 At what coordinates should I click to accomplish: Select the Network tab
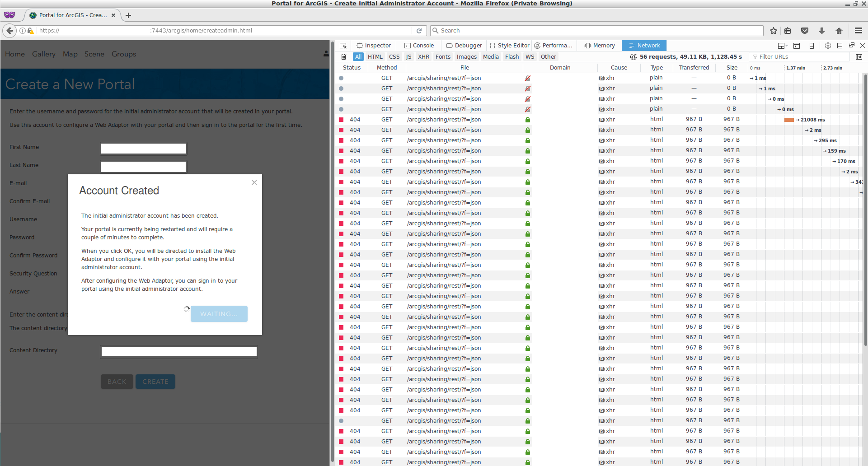pos(644,46)
